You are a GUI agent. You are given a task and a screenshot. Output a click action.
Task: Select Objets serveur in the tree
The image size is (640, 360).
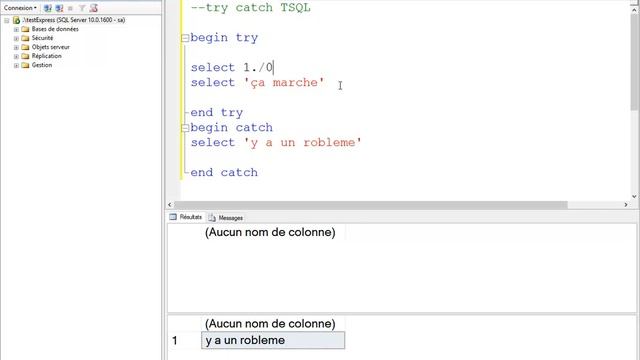pos(51,47)
